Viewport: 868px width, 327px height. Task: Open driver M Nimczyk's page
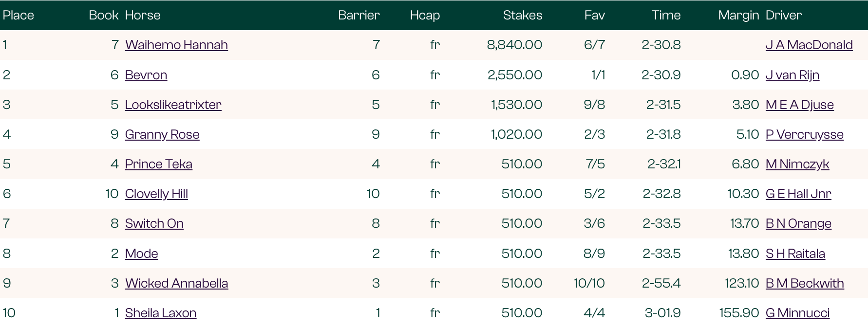[x=797, y=164]
